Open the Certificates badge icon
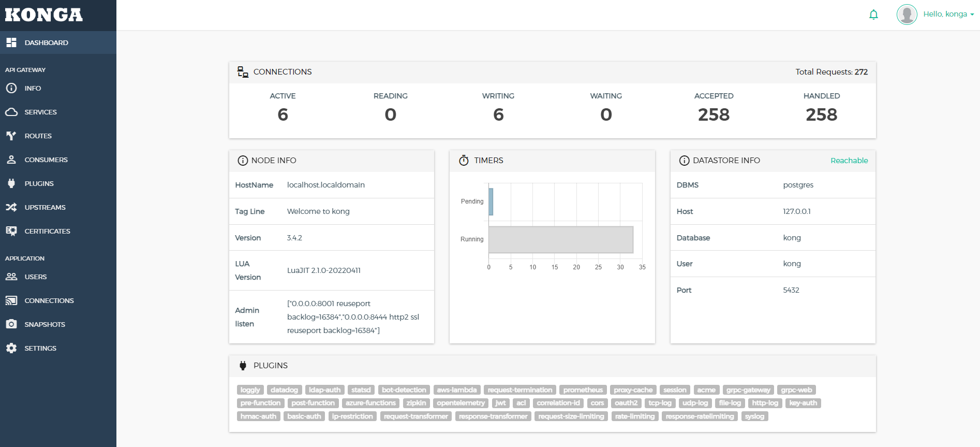 coord(11,231)
